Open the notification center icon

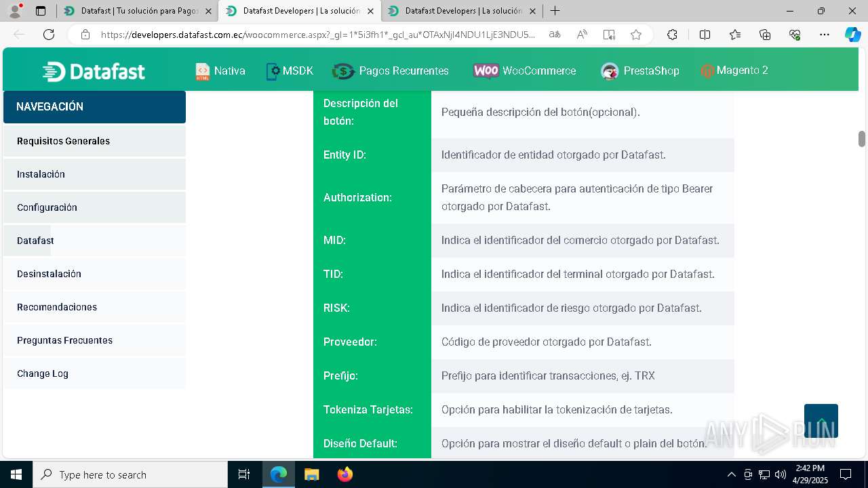(846, 474)
